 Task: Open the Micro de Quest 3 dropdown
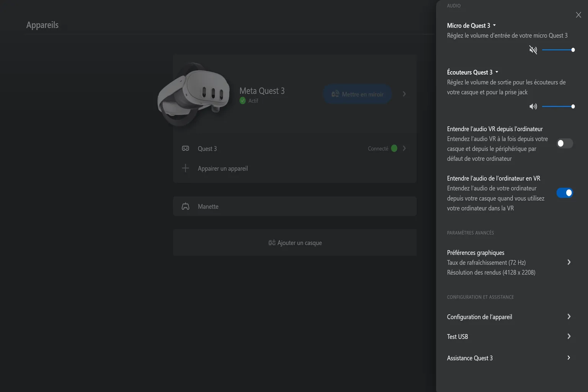coord(471,26)
